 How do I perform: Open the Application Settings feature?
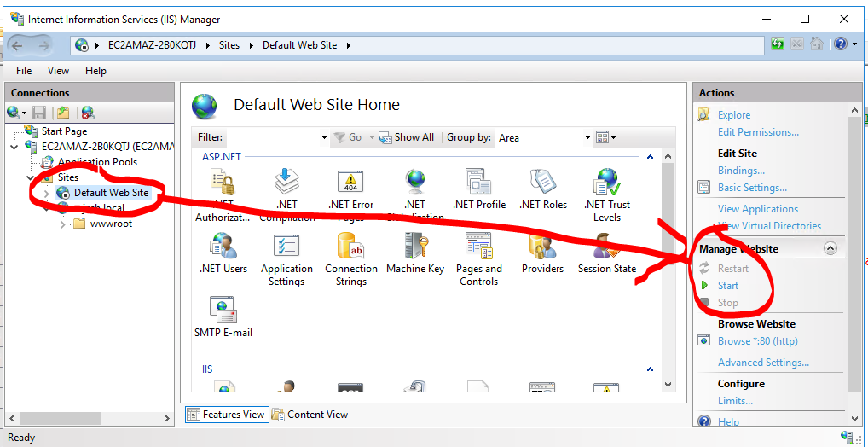tap(286, 247)
